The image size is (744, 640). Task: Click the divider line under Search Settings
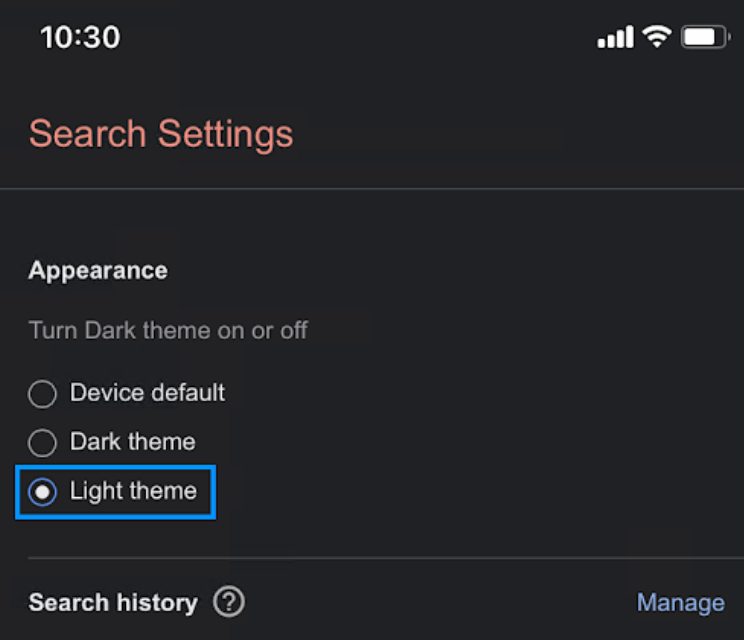[x=372, y=188]
